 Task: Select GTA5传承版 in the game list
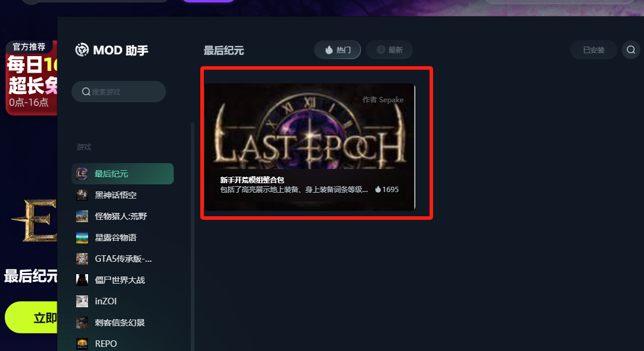click(122, 259)
